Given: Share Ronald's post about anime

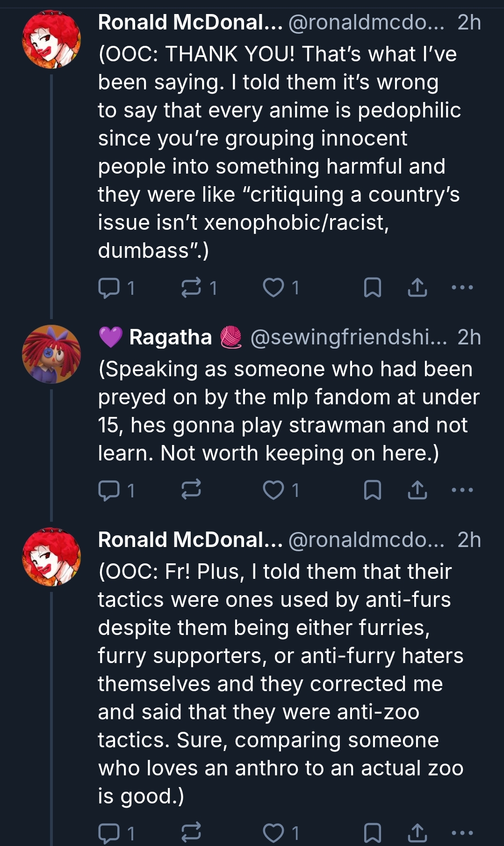Looking at the screenshot, I should click(x=417, y=288).
